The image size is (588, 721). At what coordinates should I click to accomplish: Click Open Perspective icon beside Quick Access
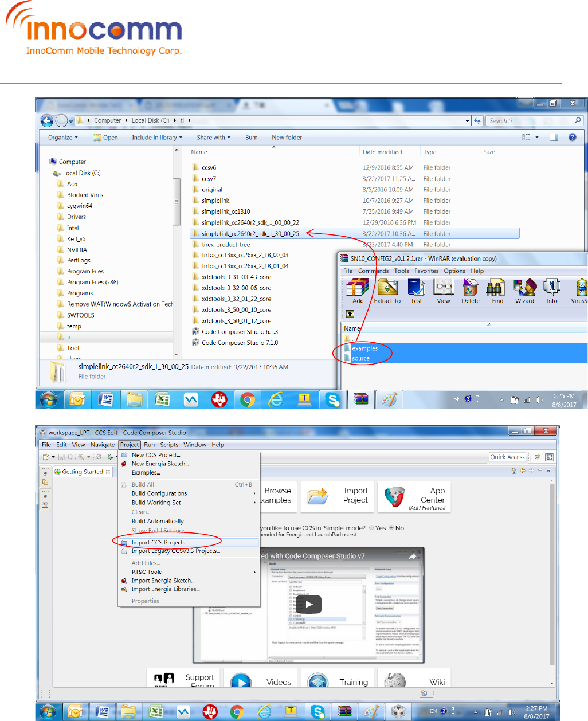tap(537, 457)
